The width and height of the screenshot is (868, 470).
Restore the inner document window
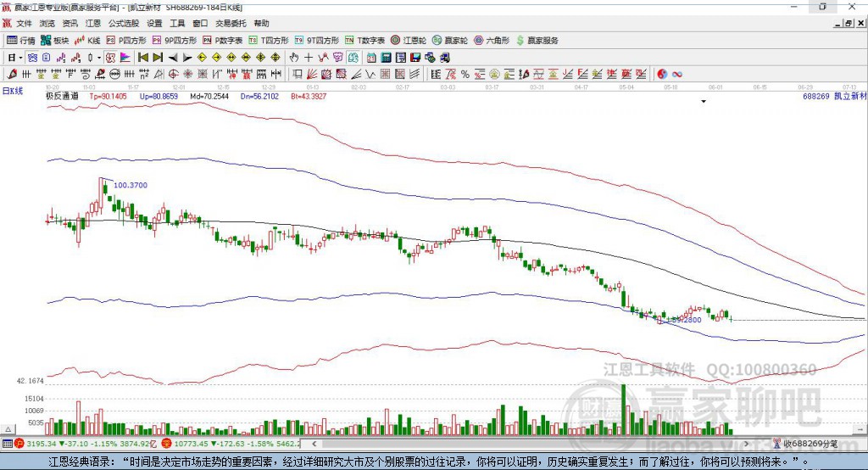tap(849, 23)
